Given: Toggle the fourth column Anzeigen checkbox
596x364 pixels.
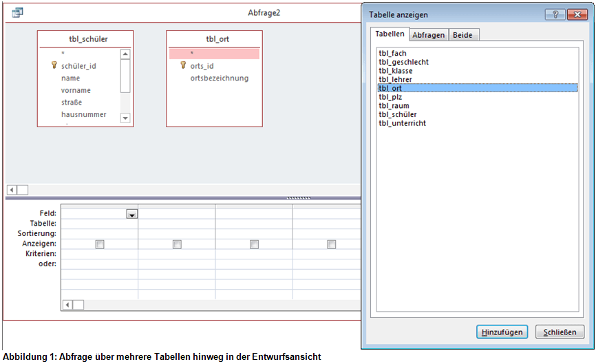Looking at the screenshot, I should (331, 244).
